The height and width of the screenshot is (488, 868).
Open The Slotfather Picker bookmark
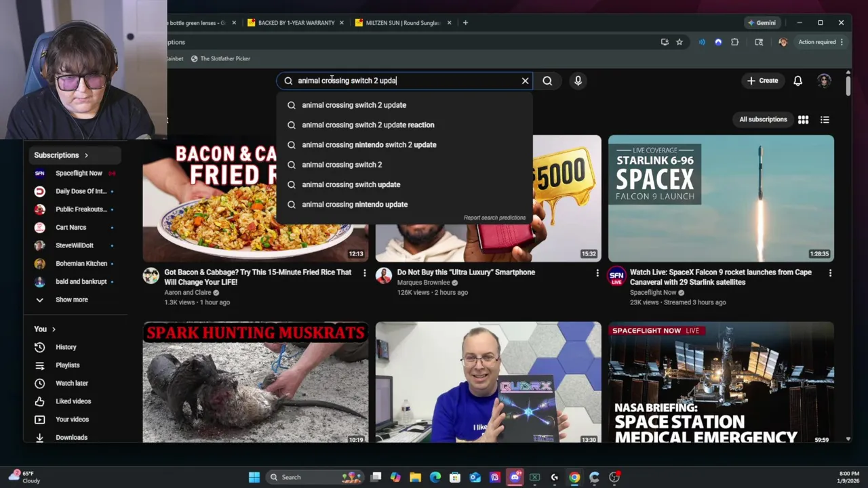(220, 59)
